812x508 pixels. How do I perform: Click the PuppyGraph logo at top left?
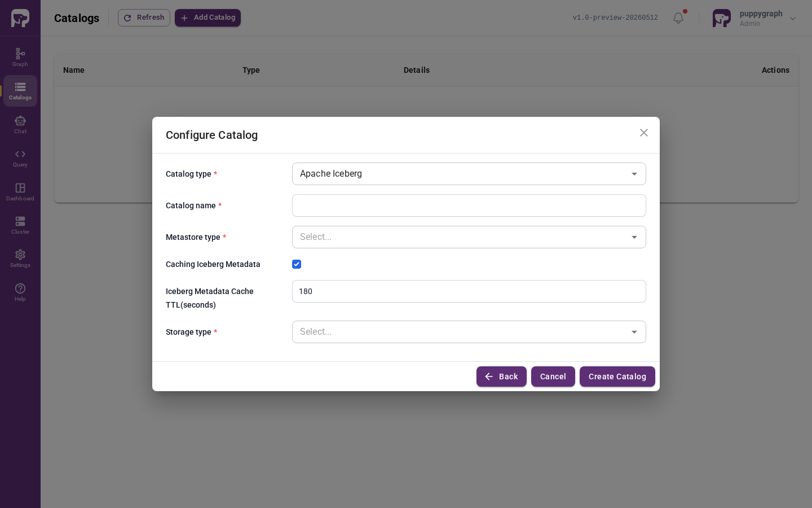click(x=20, y=18)
